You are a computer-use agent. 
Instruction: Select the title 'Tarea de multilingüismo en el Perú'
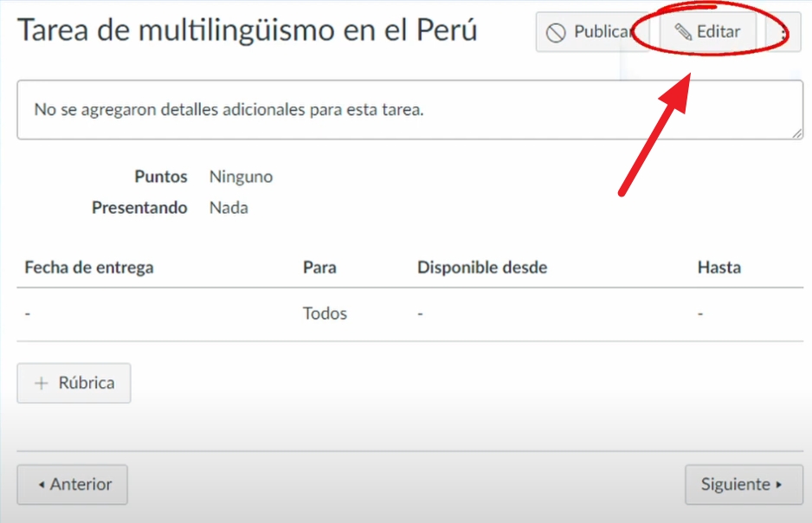click(247, 30)
